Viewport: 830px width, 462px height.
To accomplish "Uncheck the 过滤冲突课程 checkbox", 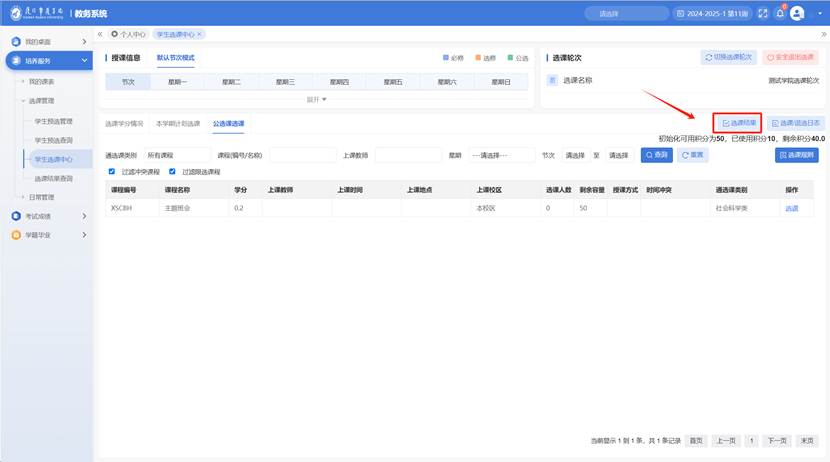I will (x=112, y=171).
